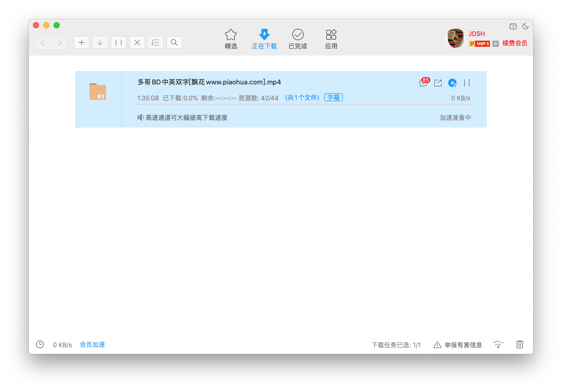Delete the selected task with the trash icon
Screen dimensions: 562x392
[x=519, y=345]
